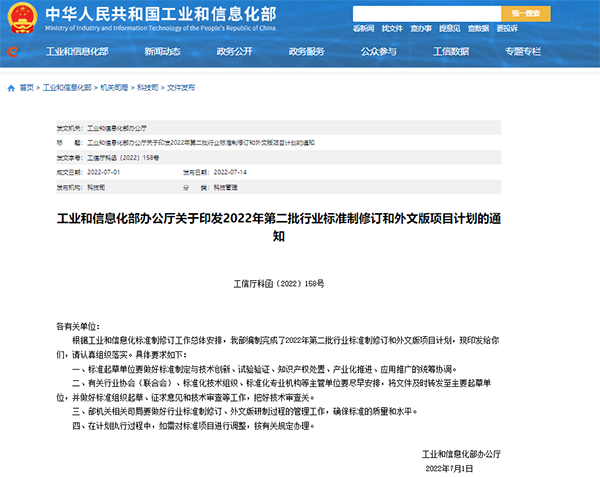
Task: Select the 政务服务 nav menu item
Action: click(x=307, y=52)
